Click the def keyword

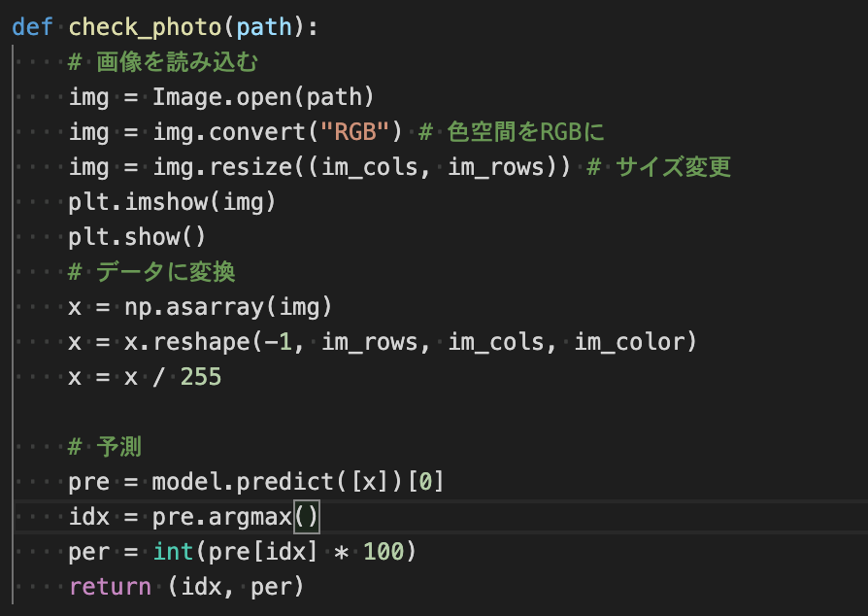(33, 28)
